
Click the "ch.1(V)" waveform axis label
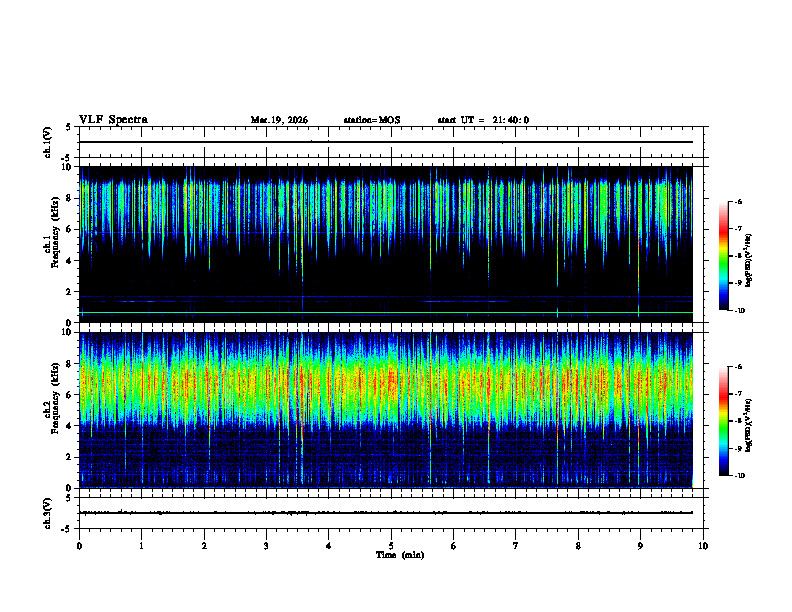48,142
